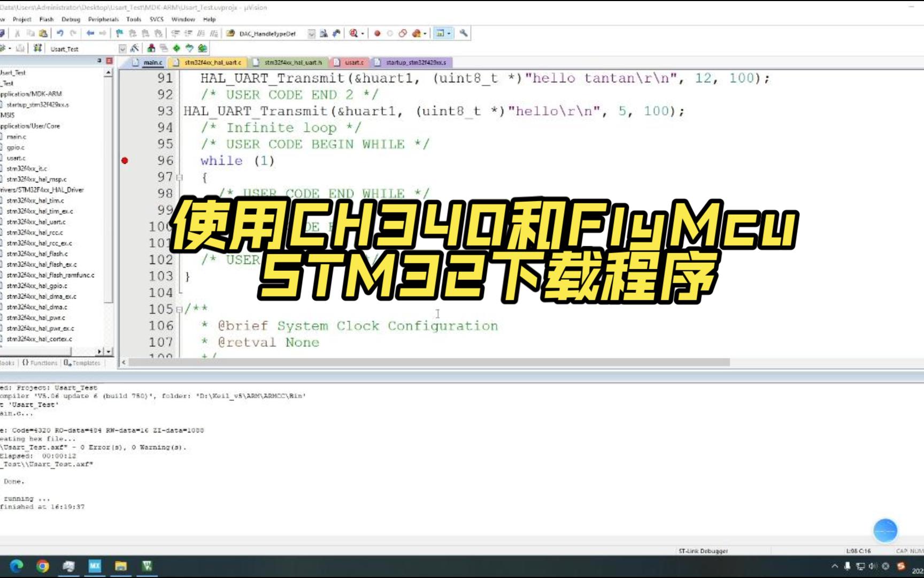The image size is (924, 578).
Task: Click the select software packs icon
Action: point(189,48)
